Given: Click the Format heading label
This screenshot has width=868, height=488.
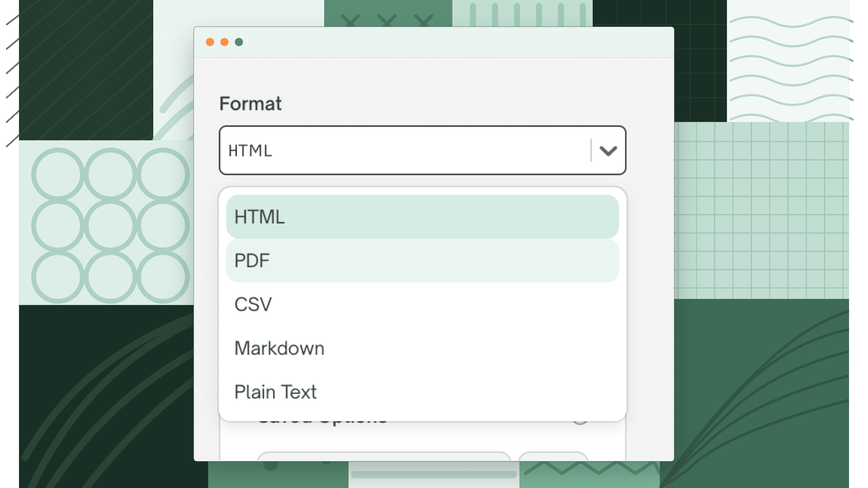Looking at the screenshot, I should tap(250, 103).
